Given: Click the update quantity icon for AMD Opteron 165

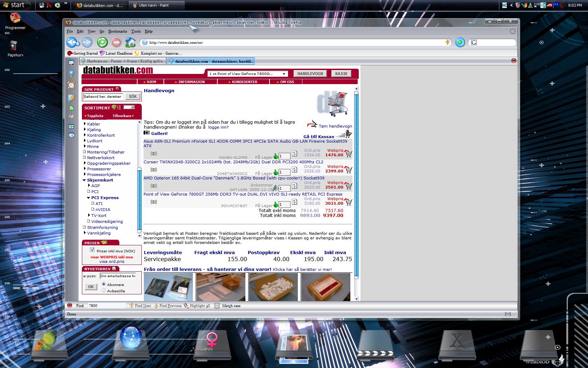Looking at the screenshot, I should click(x=294, y=185).
